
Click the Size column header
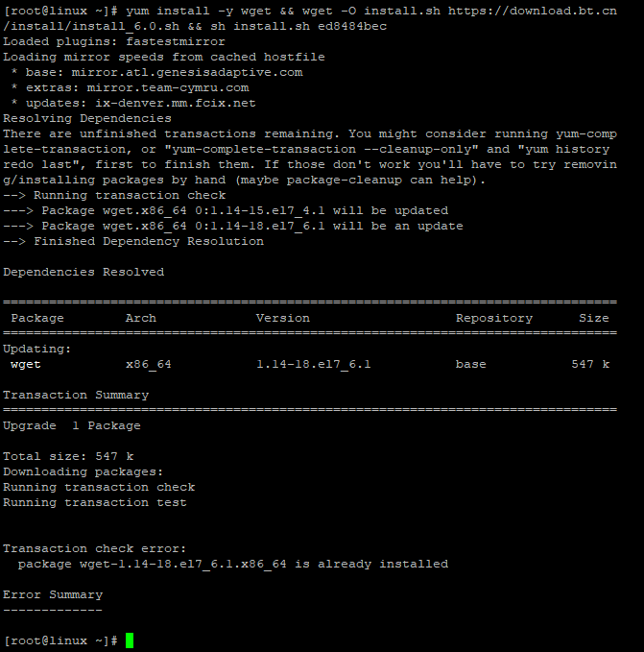coord(593,318)
